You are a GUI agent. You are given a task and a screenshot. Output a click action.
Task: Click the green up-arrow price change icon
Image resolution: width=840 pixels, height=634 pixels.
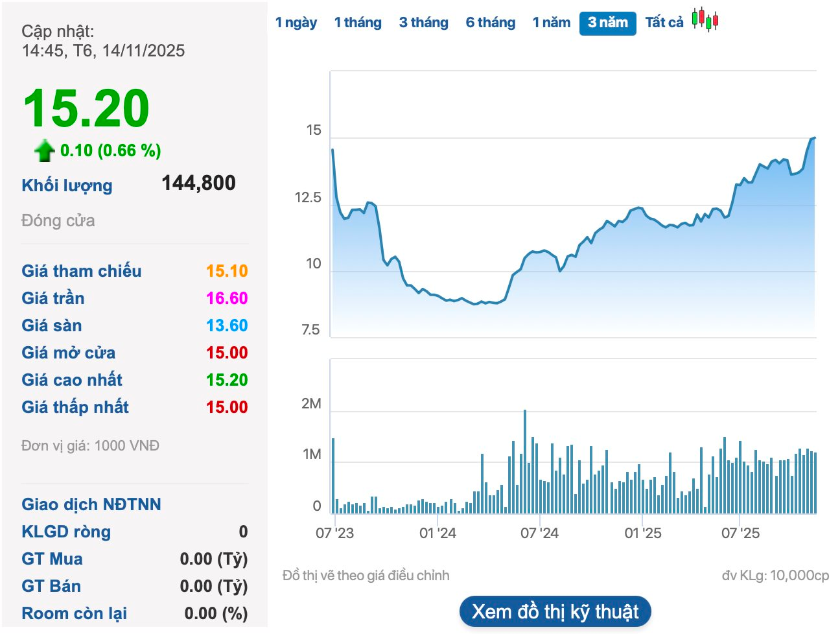point(44,150)
